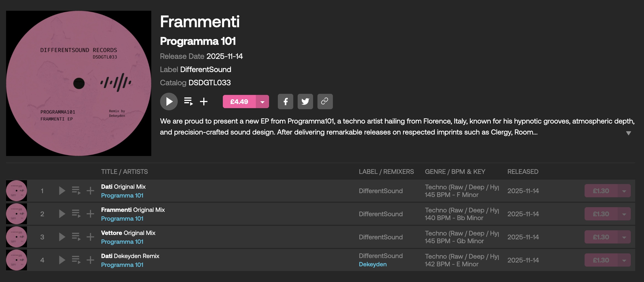
Task: Play Dati Dekeyden Remix track
Action: click(62, 260)
